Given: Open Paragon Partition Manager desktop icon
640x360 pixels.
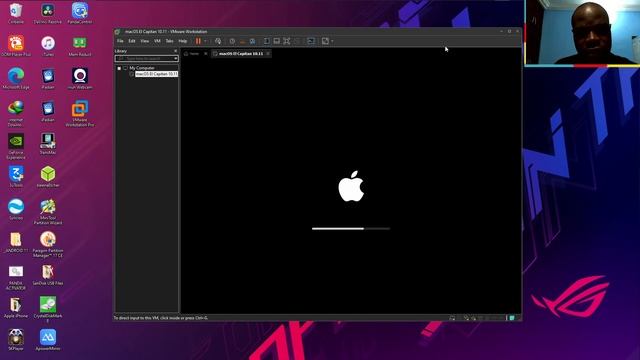Looking at the screenshot, I should 48,244.
